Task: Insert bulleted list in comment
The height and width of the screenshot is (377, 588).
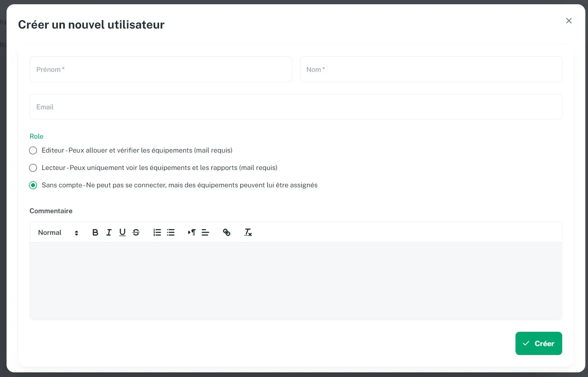Action: 171,233
